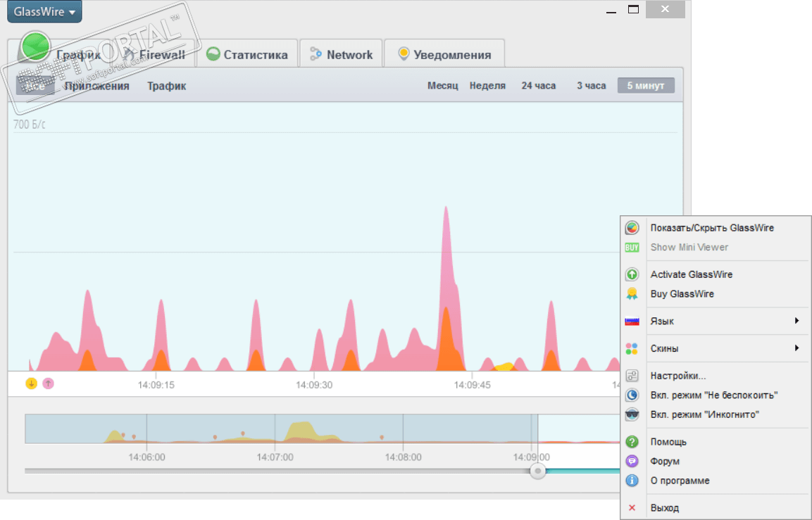Screen dimensions: 812x520
Task: Click the red X exit icon
Action: [632, 508]
